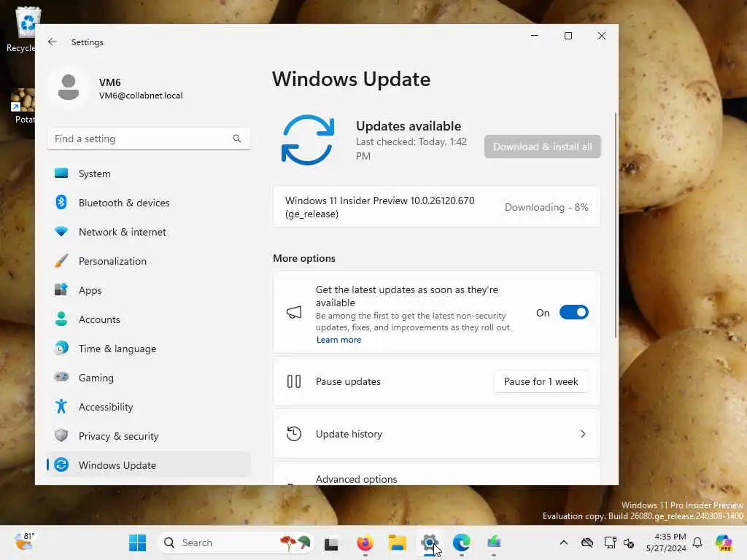Click the Personalization paintbrush icon

61,260
